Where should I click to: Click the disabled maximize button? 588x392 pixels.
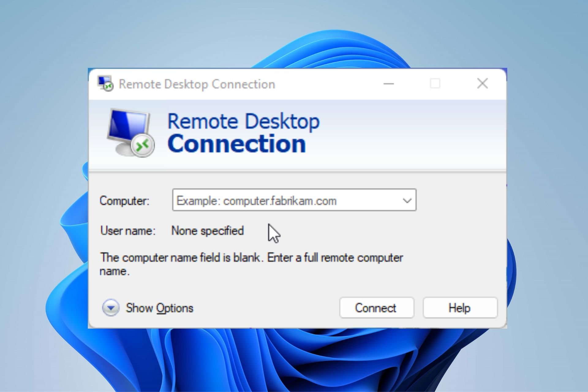tap(435, 84)
